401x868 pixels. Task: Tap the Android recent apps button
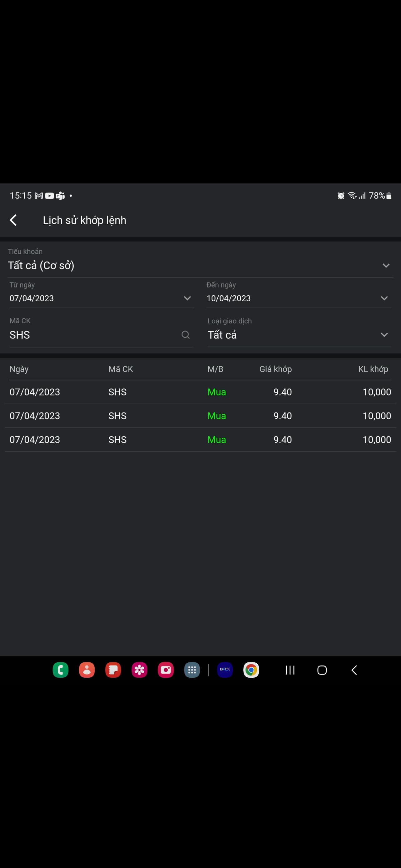[290, 670]
